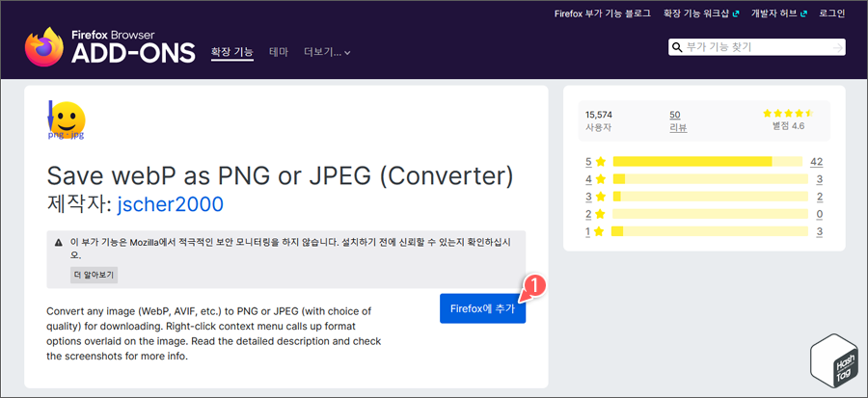Expand the 더보기 dropdown menu
868x398 pixels.
(x=327, y=52)
